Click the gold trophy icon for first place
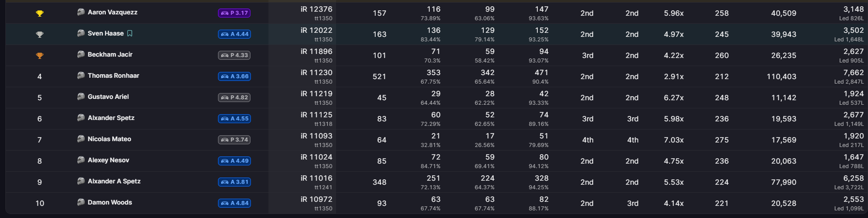 coord(40,13)
